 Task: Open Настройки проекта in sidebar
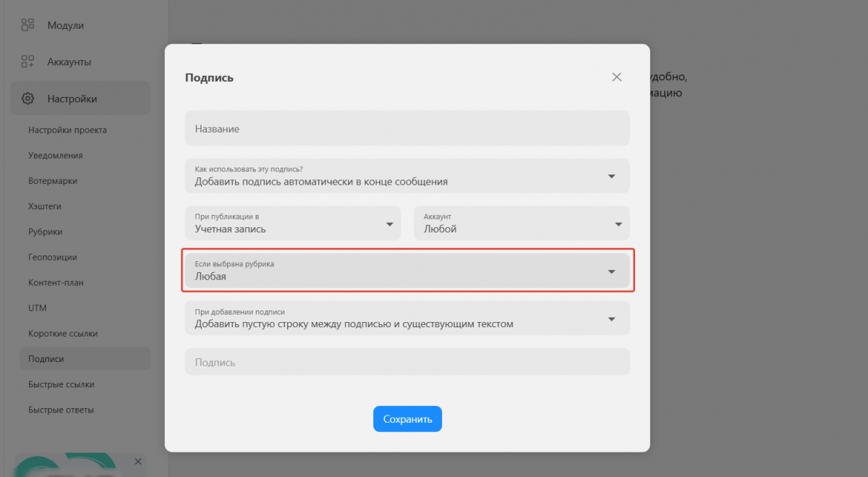[67, 130]
